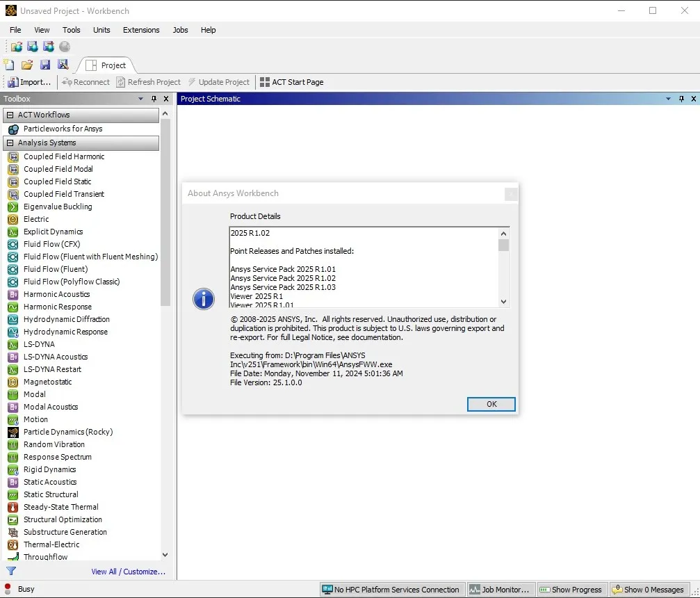
Task: Click OK in About Ansys Workbench dialog
Action: (491, 404)
